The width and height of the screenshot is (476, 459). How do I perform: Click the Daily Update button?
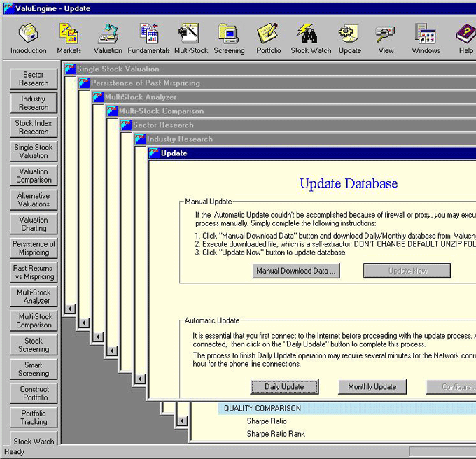coord(284,387)
